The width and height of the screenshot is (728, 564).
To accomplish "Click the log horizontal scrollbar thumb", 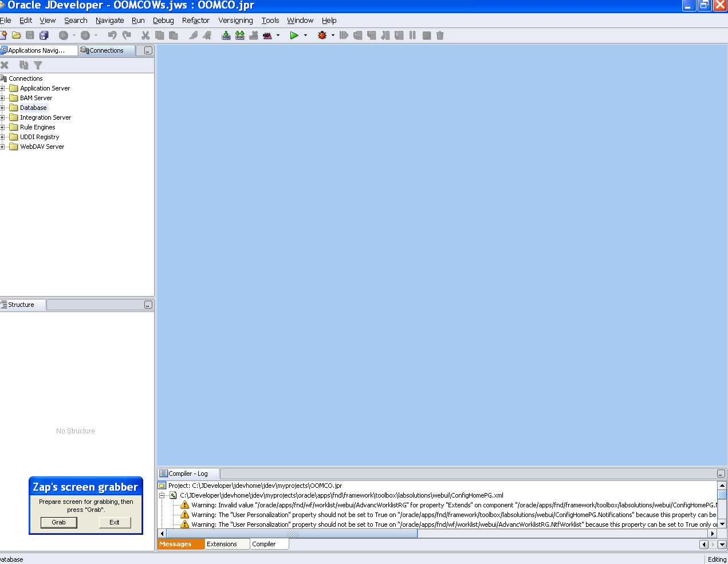I will tap(292, 534).
